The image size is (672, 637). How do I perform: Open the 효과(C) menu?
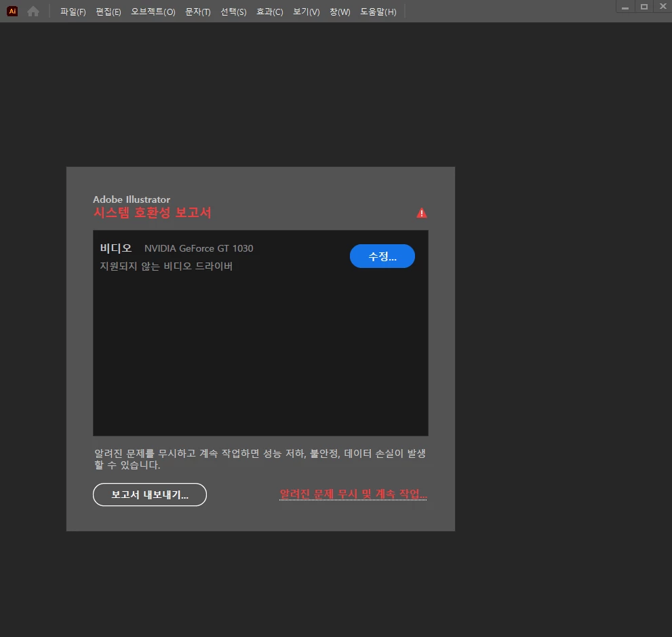[x=270, y=12]
